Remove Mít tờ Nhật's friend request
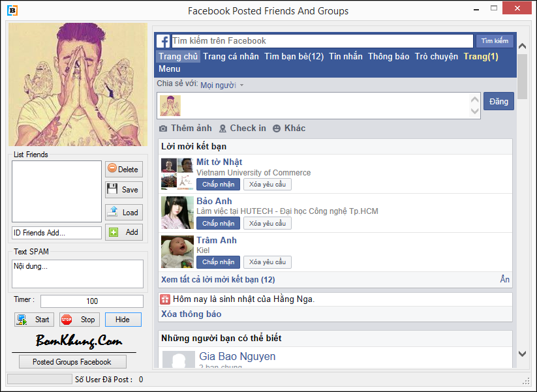 coord(268,184)
